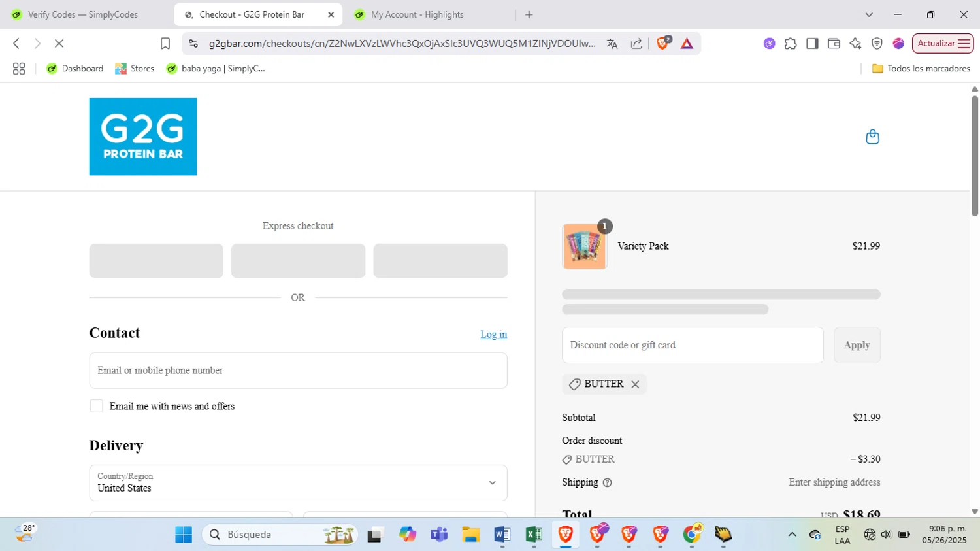Show hidden system tray icons
This screenshot has height=551, width=980.
[x=792, y=535]
